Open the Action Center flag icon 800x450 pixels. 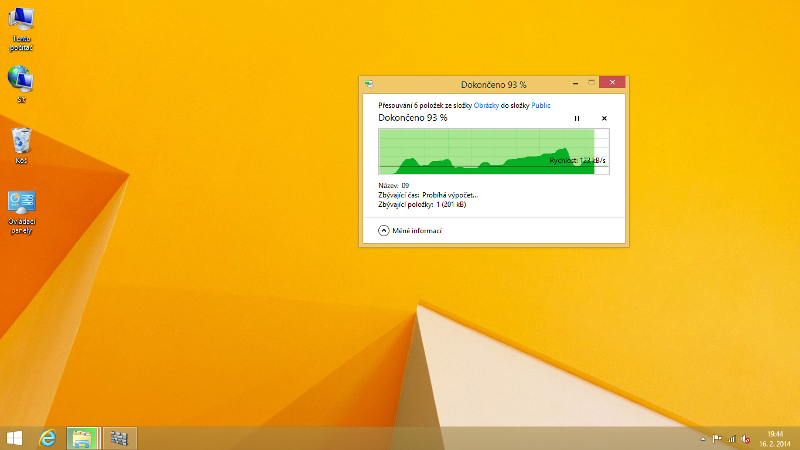pyautogui.click(x=717, y=438)
